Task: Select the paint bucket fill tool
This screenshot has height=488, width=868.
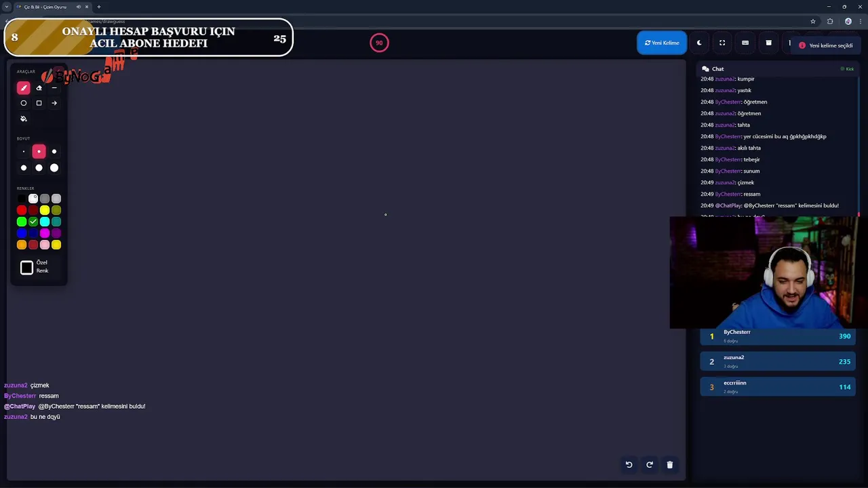Action: pos(24,119)
